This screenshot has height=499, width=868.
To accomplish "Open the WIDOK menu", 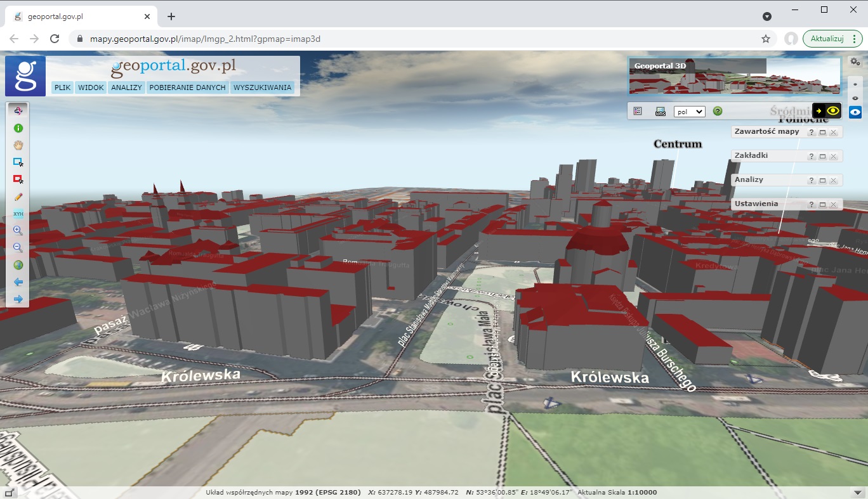I will (x=91, y=87).
